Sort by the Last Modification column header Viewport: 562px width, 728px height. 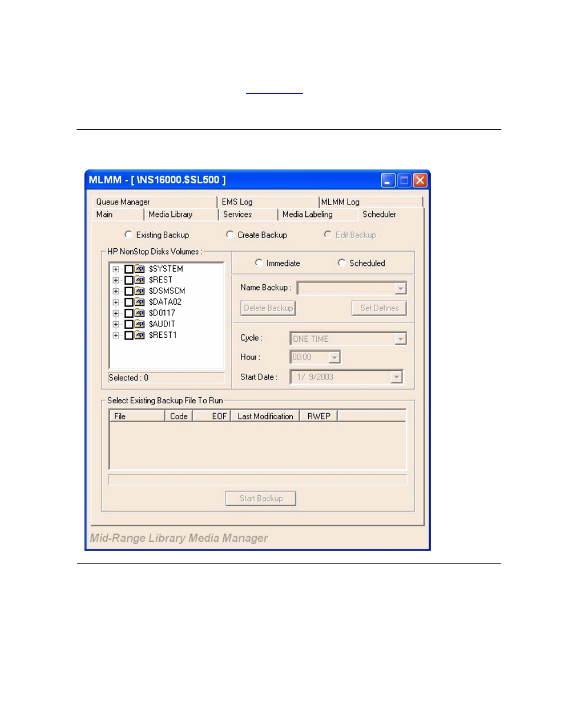pyautogui.click(x=265, y=416)
